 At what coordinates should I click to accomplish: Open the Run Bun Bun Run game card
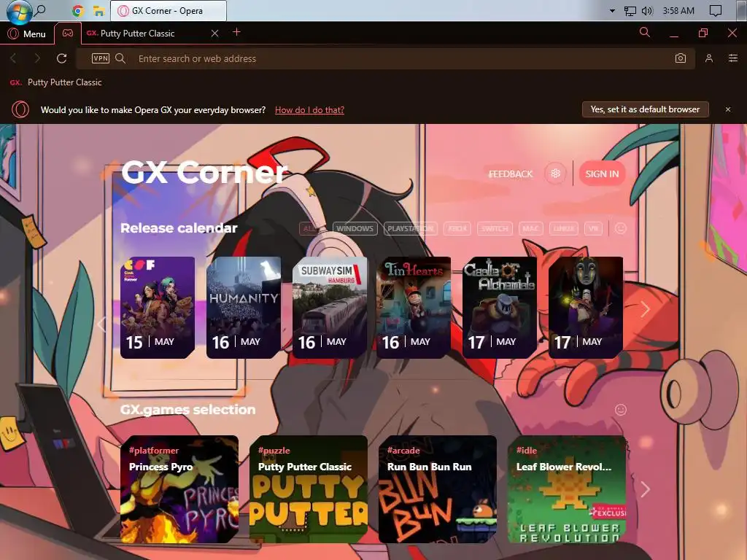pos(438,489)
